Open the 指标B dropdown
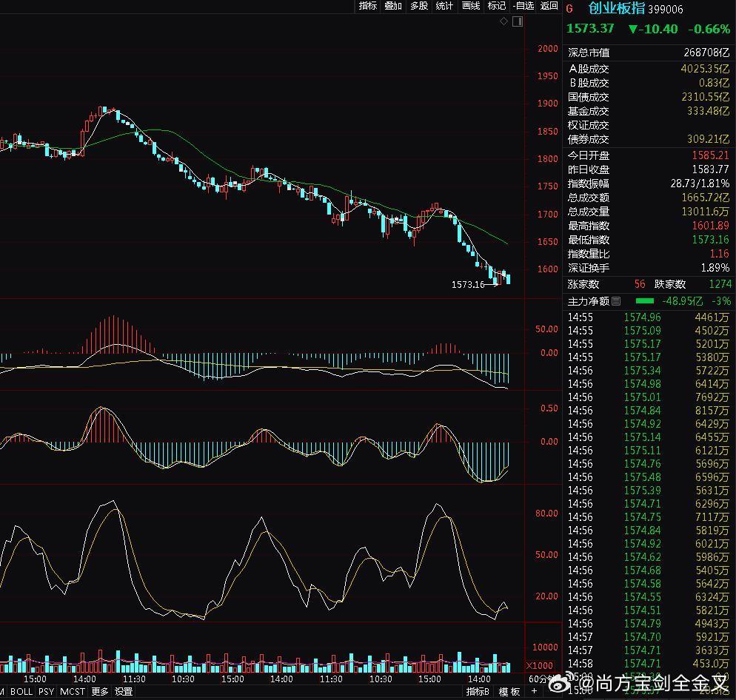 pyautogui.click(x=478, y=692)
